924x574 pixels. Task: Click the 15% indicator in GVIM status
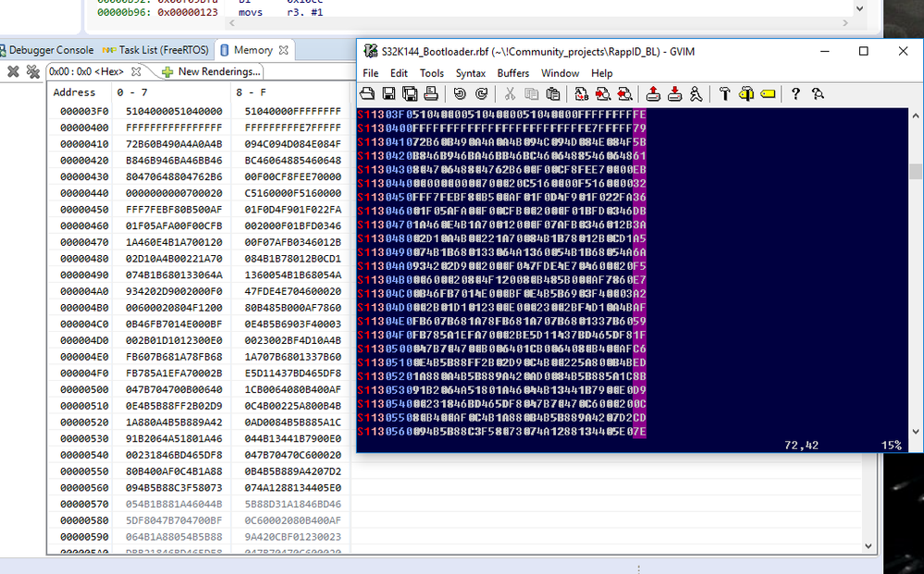[x=892, y=446]
